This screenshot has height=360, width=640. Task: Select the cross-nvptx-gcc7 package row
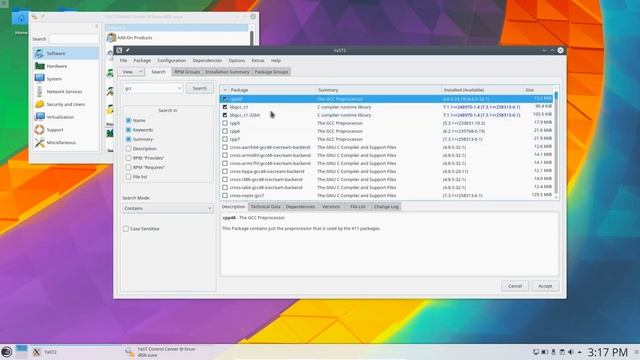pos(386,196)
